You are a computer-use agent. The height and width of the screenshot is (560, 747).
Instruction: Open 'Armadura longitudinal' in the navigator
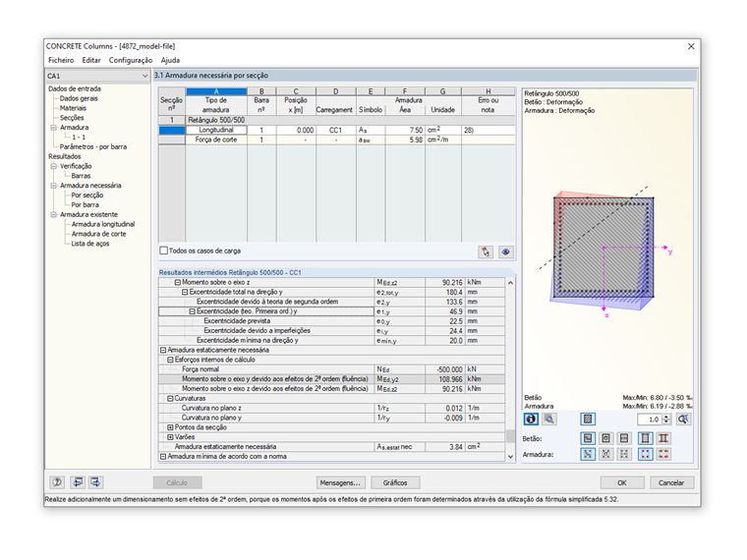click(103, 224)
